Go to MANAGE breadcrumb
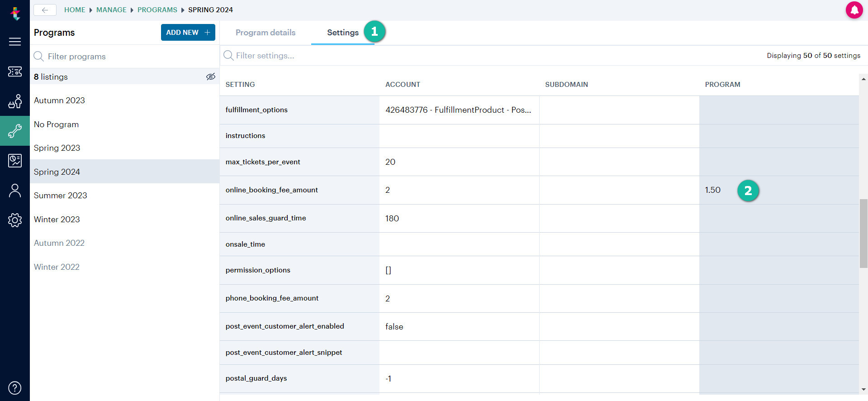The height and width of the screenshot is (401, 868). point(111,10)
